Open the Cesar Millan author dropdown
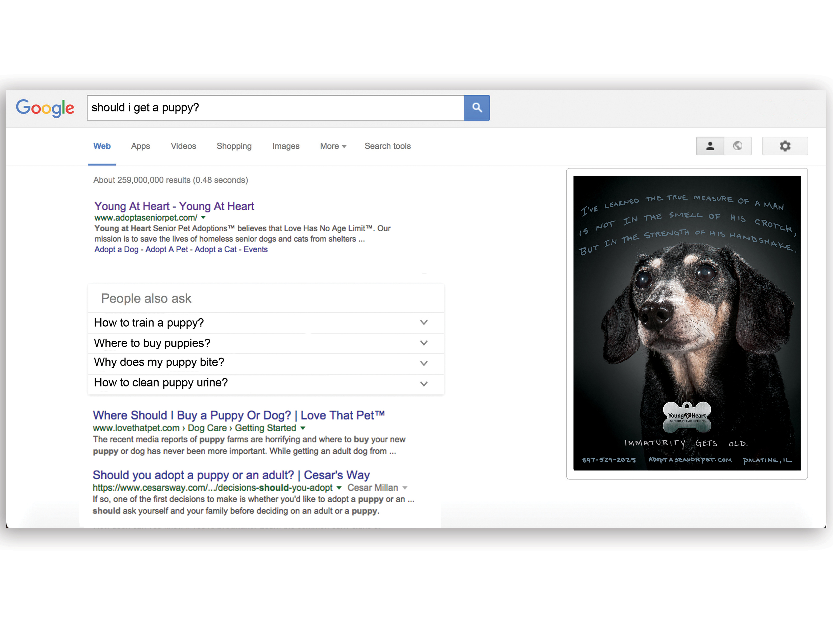 [377, 488]
